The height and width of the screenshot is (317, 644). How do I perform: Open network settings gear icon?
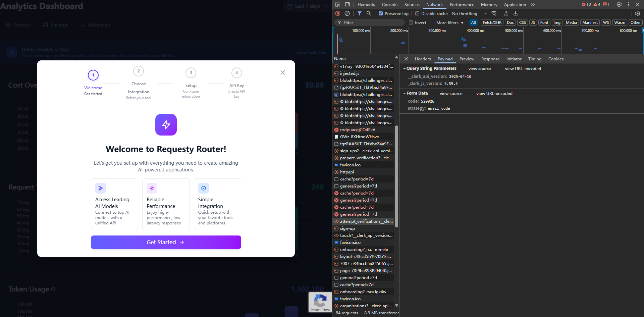tap(638, 13)
